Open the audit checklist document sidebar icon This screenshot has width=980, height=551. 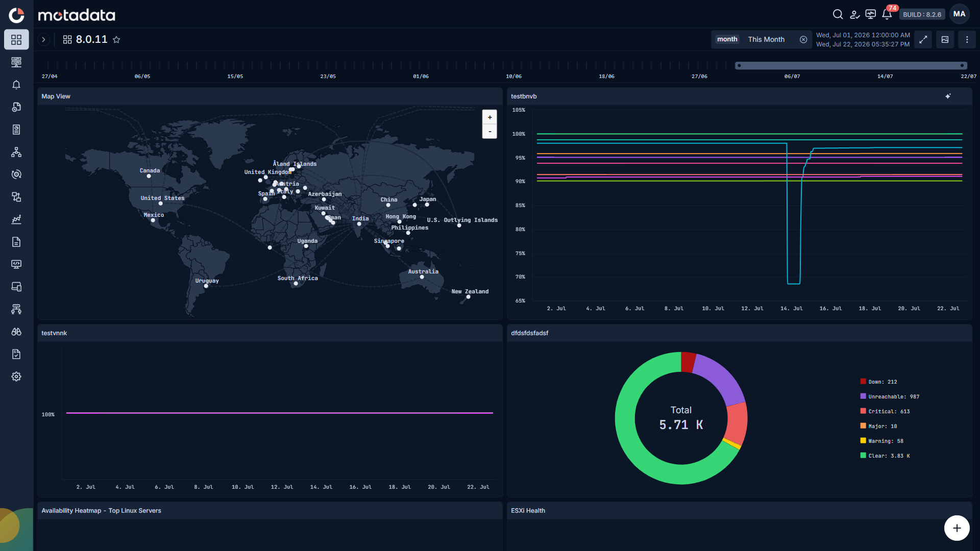coord(16,354)
